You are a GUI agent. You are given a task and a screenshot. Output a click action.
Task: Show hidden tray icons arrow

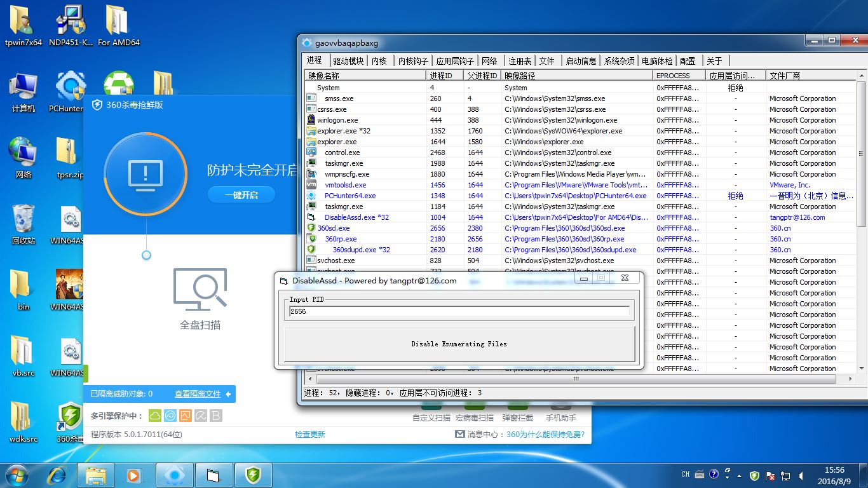(x=740, y=475)
